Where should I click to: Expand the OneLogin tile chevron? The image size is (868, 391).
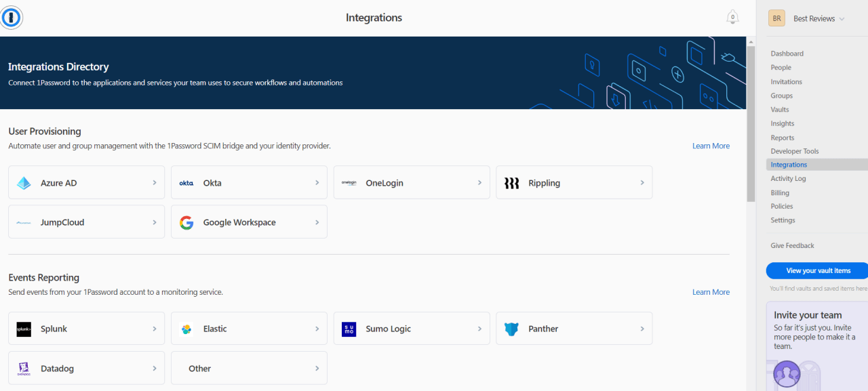point(479,182)
